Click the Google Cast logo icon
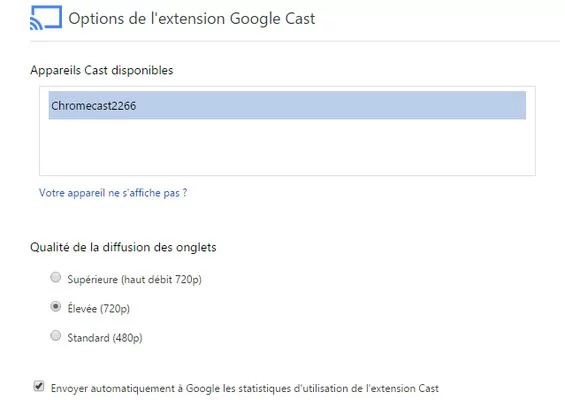The image size is (565, 400). (x=46, y=18)
